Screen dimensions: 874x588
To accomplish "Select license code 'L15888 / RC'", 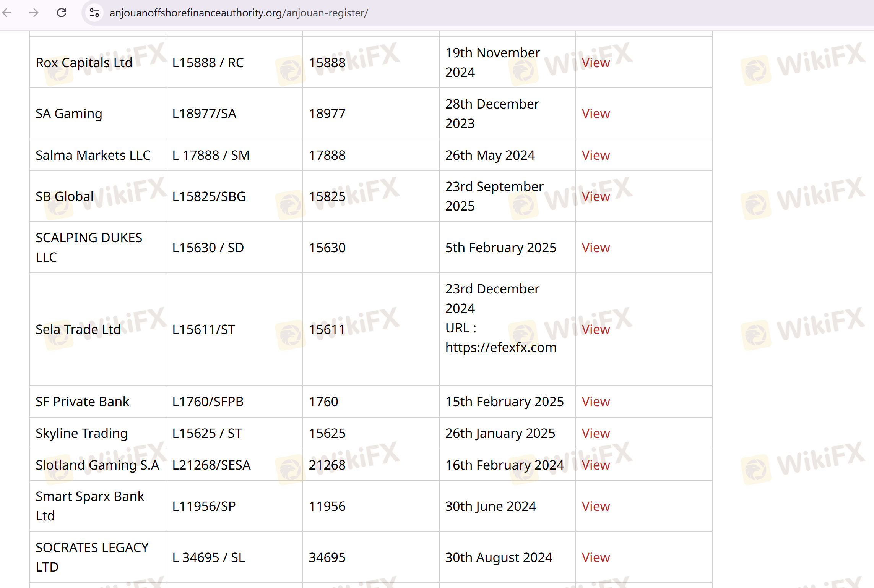I will (208, 63).
